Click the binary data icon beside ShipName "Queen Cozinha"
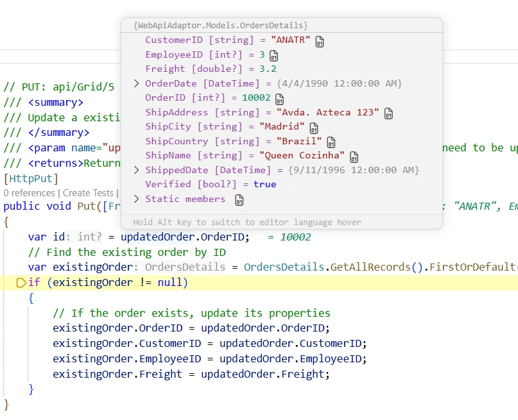518x420 pixels. (354, 156)
